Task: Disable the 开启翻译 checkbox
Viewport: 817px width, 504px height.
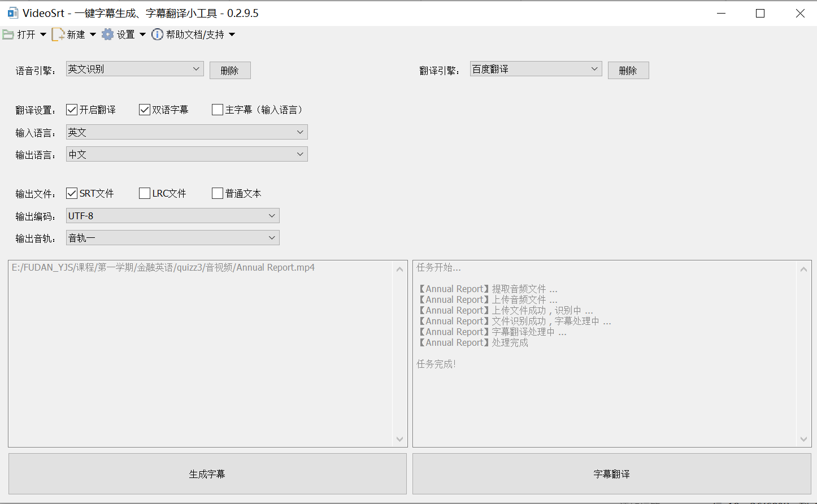Action: (x=71, y=109)
